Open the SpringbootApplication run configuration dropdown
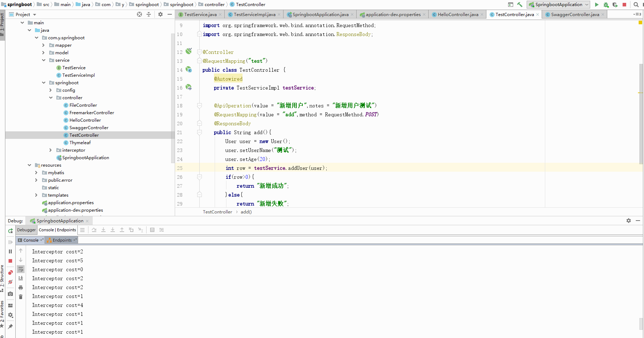Image resolution: width=644 pixels, height=338 pixels. [x=586, y=4]
